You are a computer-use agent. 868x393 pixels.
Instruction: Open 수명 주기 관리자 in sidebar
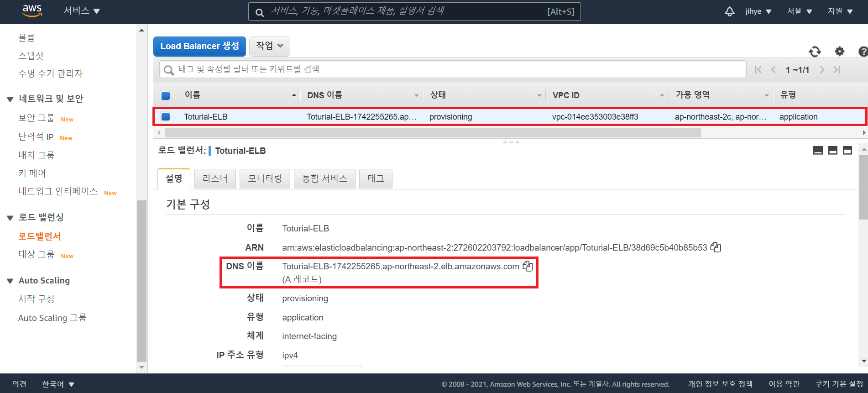tap(50, 73)
